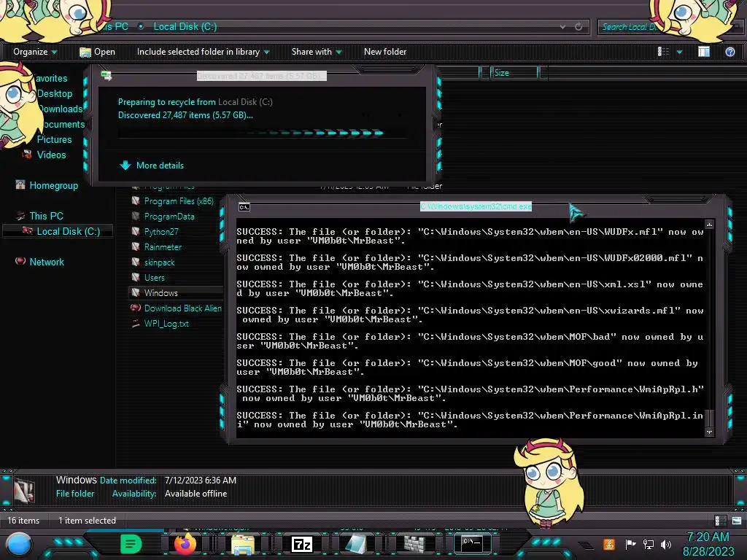Expand the address bar history dropdown
The height and width of the screenshot is (560, 747).
(562, 27)
